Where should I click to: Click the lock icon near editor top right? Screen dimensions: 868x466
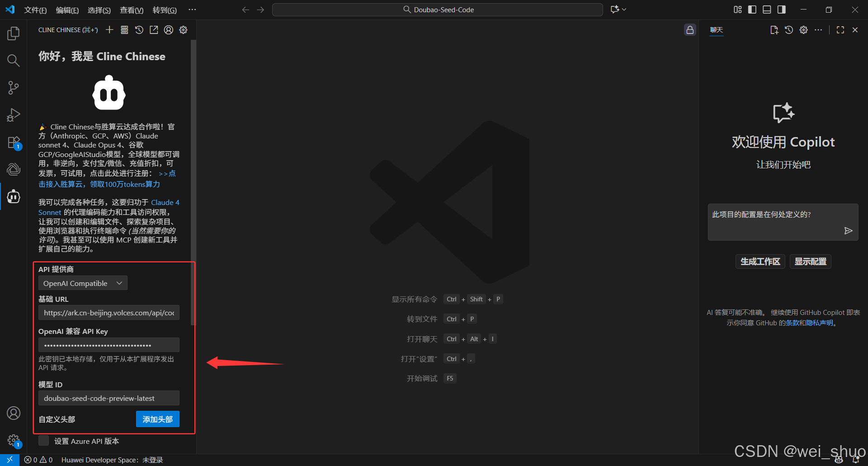[x=690, y=30]
